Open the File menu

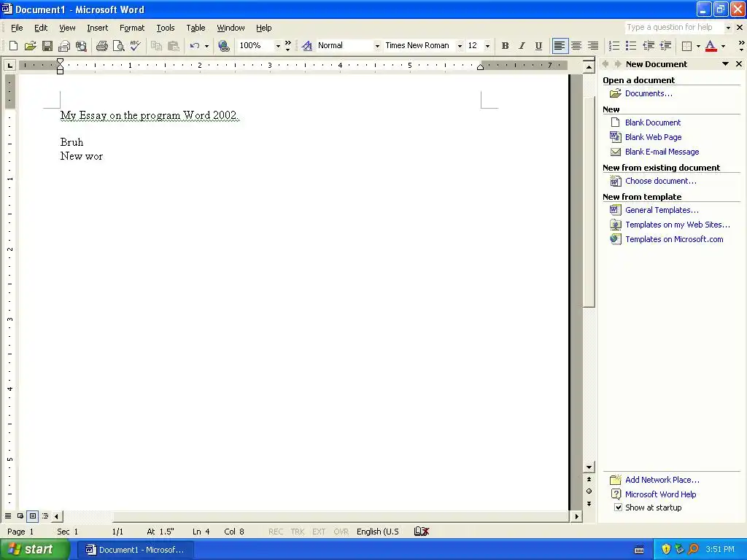pyautogui.click(x=17, y=28)
